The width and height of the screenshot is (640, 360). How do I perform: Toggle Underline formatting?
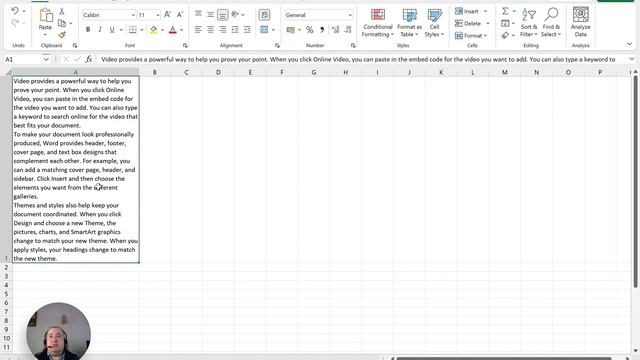click(x=112, y=29)
